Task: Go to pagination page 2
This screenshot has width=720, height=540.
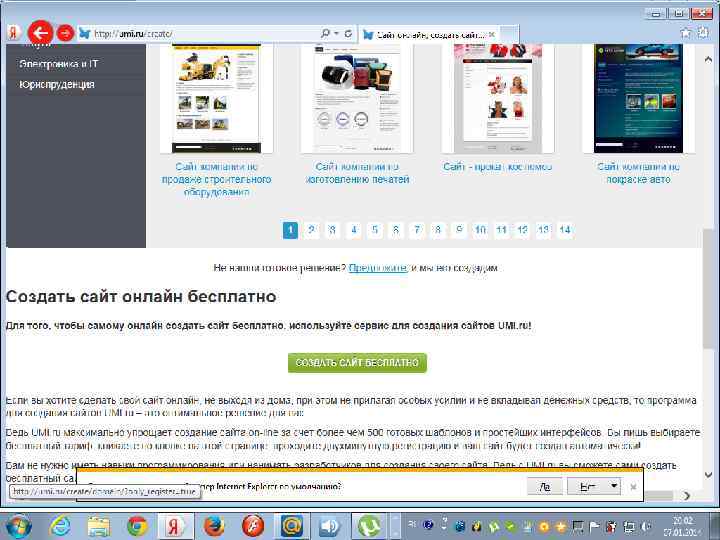Action: tap(311, 230)
